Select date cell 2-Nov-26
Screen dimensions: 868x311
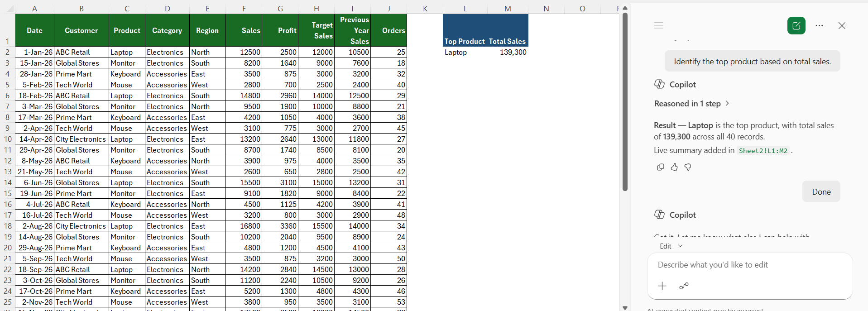click(x=34, y=302)
